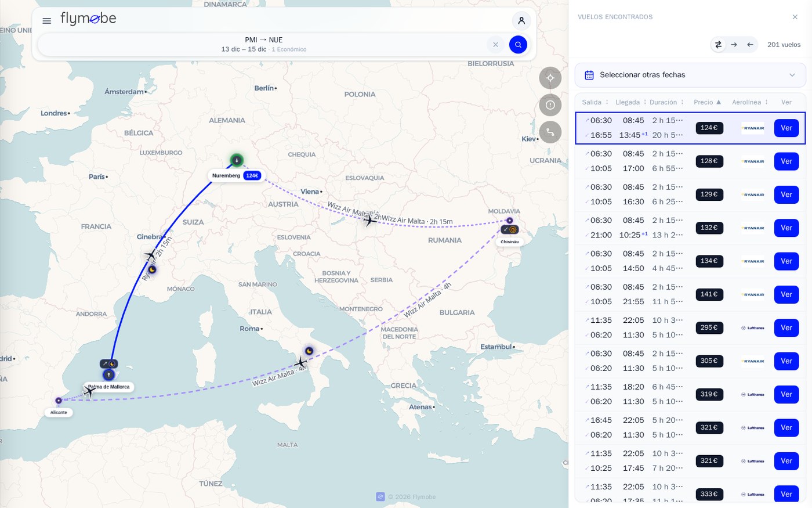Click Ver for the 295€ Lufthansa flight

[x=786, y=328]
